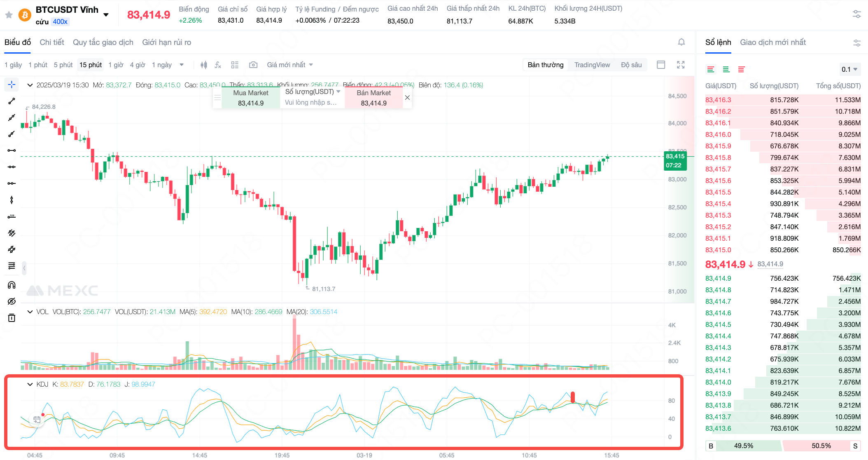Screen dimensions: 868x460
Task: Open the chart date range calendar icon
Action: (x=37, y=420)
